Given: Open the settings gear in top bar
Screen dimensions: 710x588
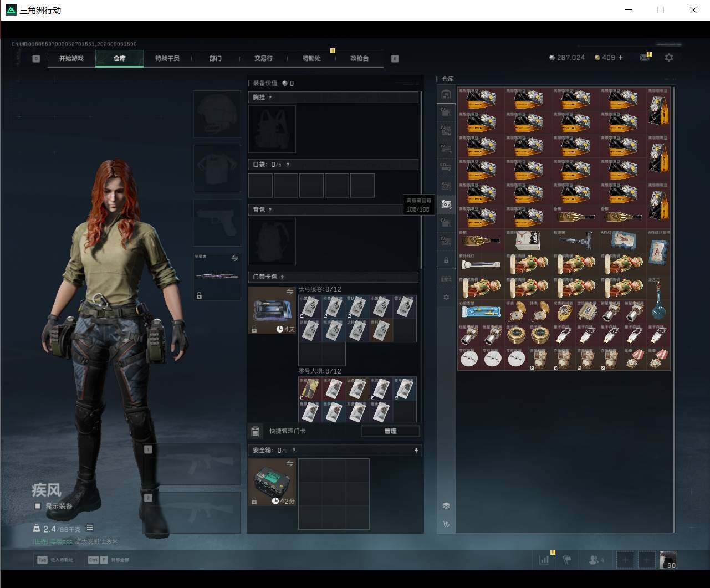Looking at the screenshot, I should click(x=669, y=58).
